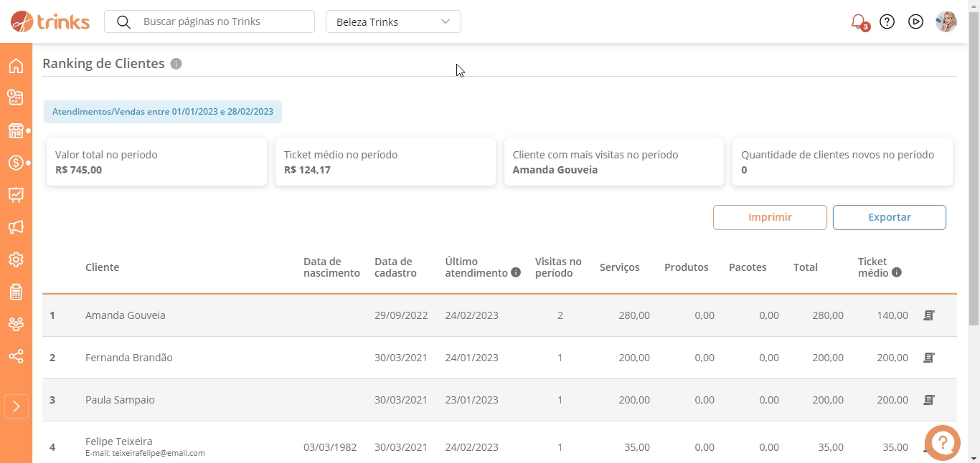980x463 pixels.
Task: Expand the sidebar with the arrow button
Action: coord(16,406)
